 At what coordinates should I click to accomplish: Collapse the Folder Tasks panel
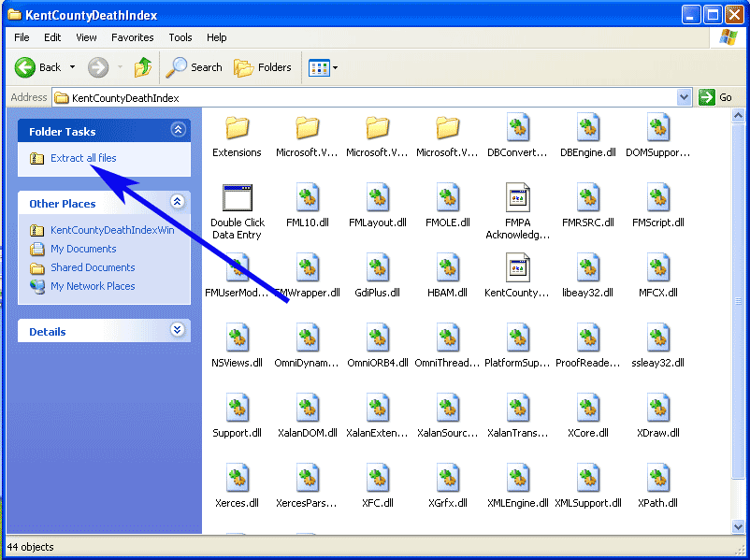(x=178, y=130)
